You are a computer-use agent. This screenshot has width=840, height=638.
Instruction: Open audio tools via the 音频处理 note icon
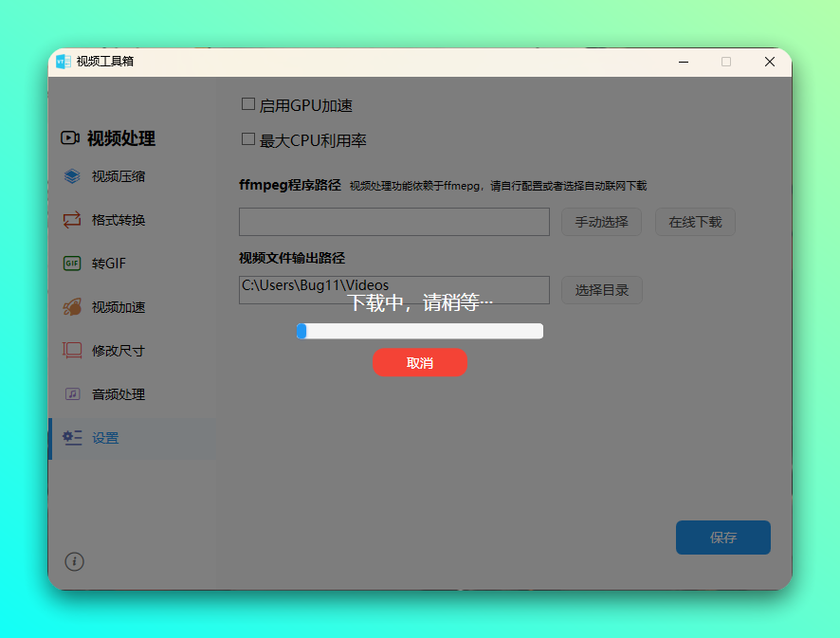coord(71,394)
